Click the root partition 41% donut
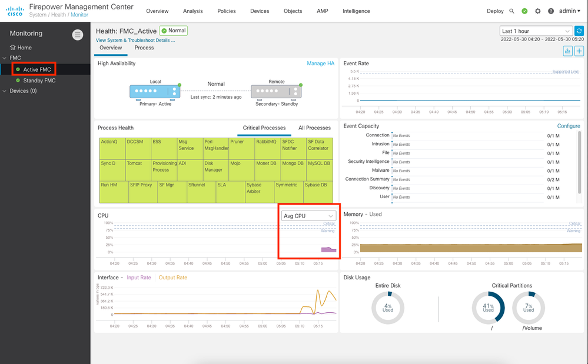 click(489, 308)
